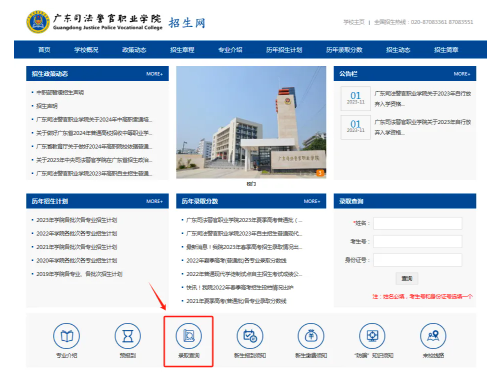Open 学校概况 navigation item
Viewport: 492px width, 375px height.
pyautogui.click(x=86, y=50)
